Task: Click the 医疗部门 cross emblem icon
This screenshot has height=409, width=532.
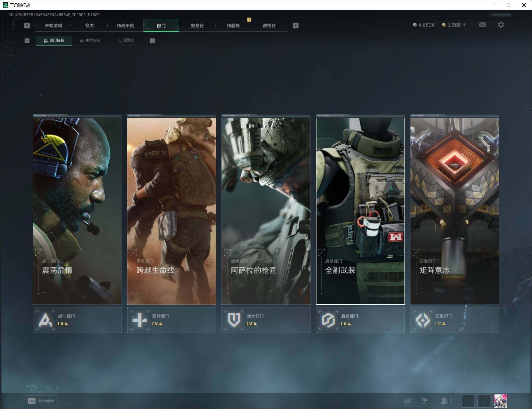Action: (139, 320)
